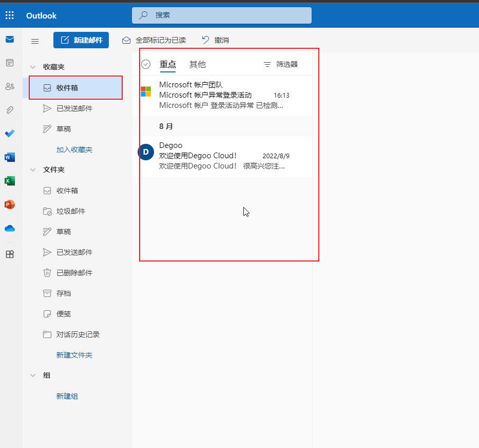The width and height of the screenshot is (479, 448).
Task: Open the To Do checkmark icon
Action: click(10, 134)
